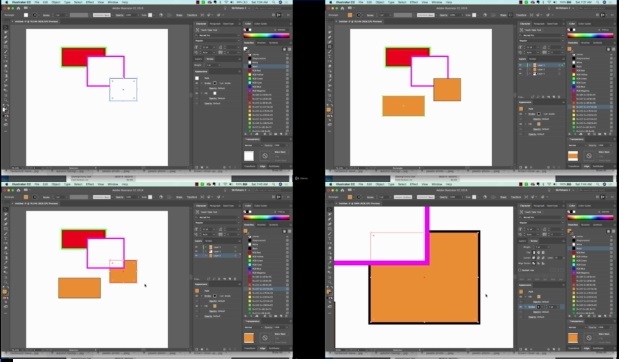
Task: Open the Uniform width profile dropdown in control bar
Action: (403, 197)
